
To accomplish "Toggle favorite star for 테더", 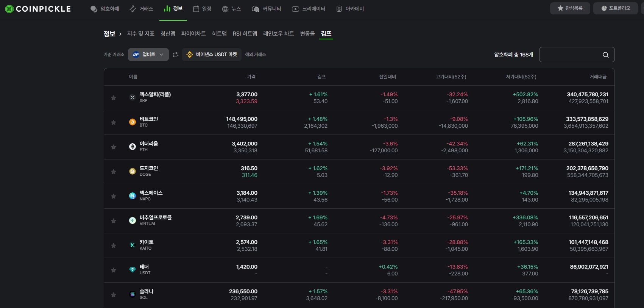I will pyautogui.click(x=114, y=270).
